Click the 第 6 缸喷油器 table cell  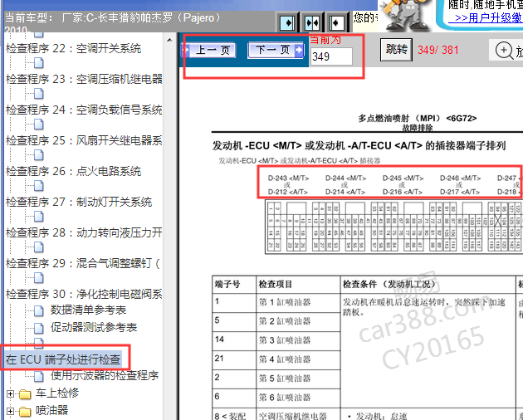[x=298, y=398]
